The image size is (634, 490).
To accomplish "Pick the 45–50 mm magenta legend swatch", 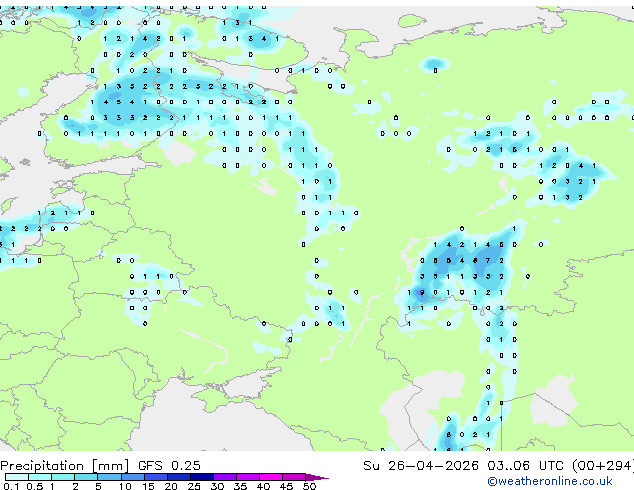I will [294, 477].
